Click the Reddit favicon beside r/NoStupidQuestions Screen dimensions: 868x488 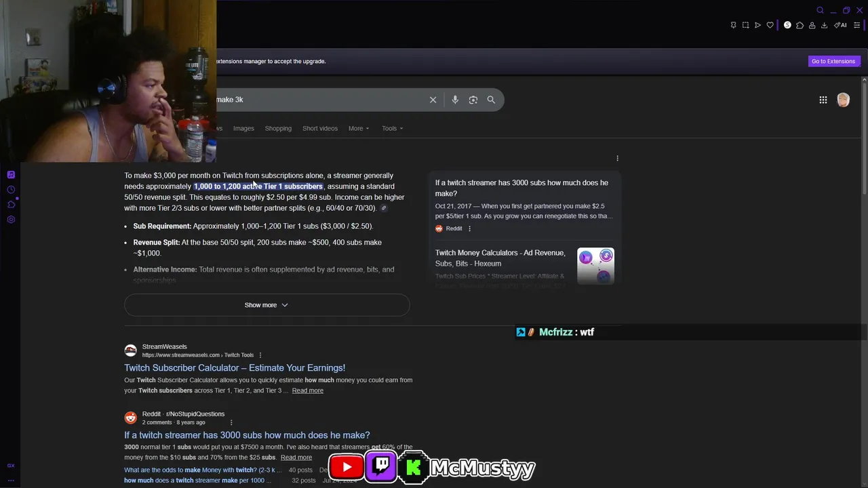tap(131, 418)
